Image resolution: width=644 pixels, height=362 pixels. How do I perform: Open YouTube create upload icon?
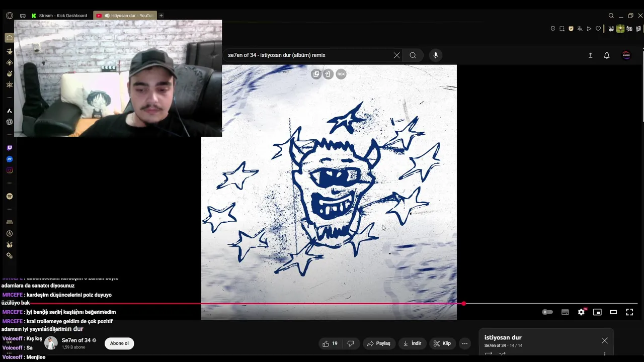click(x=591, y=55)
